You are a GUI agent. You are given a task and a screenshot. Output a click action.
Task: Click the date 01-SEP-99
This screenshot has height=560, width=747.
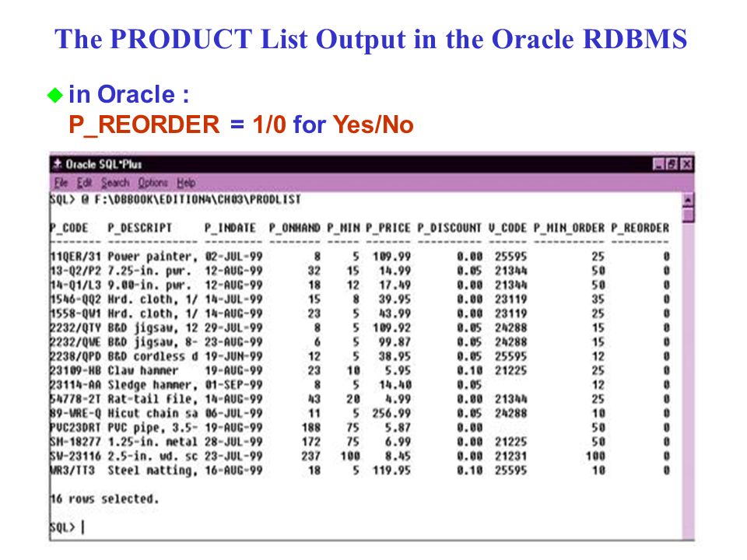234,385
